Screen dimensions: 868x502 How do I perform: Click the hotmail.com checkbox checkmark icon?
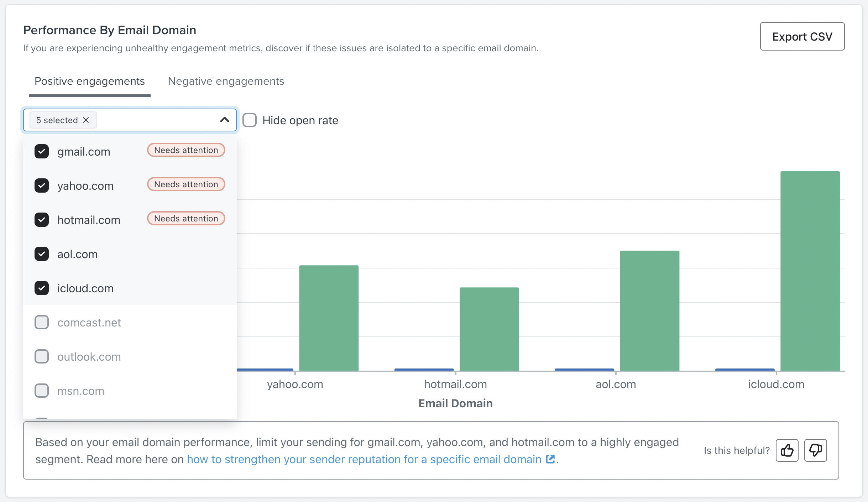(42, 219)
